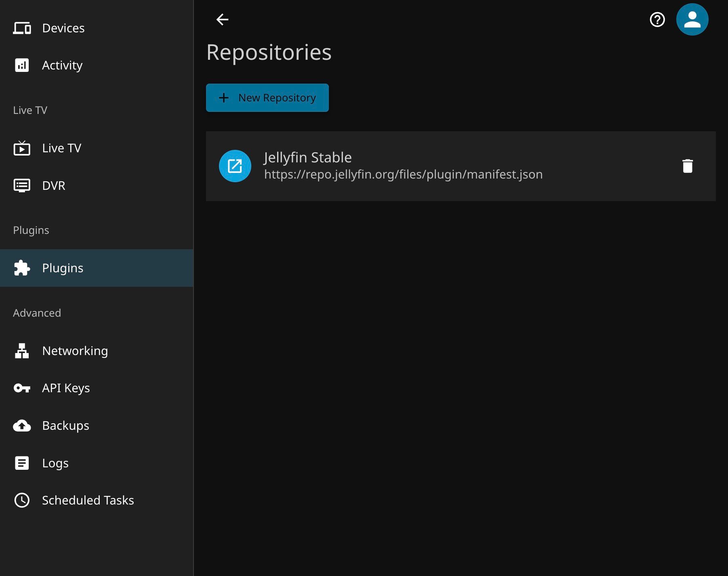Open the Backups page
This screenshot has width=728, height=576.
[x=97, y=425]
